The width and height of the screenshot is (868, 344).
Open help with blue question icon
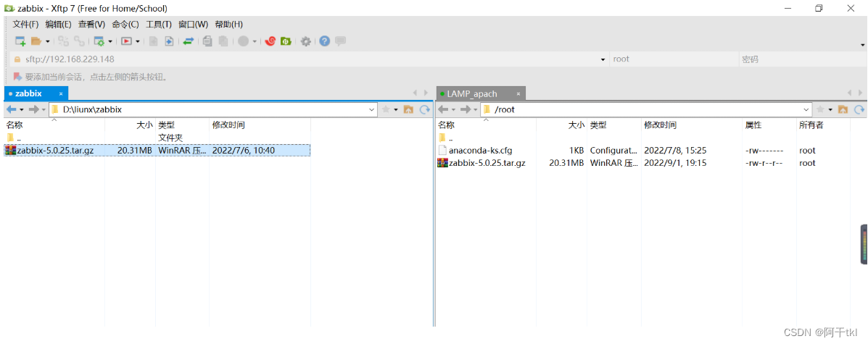(325, 41)
